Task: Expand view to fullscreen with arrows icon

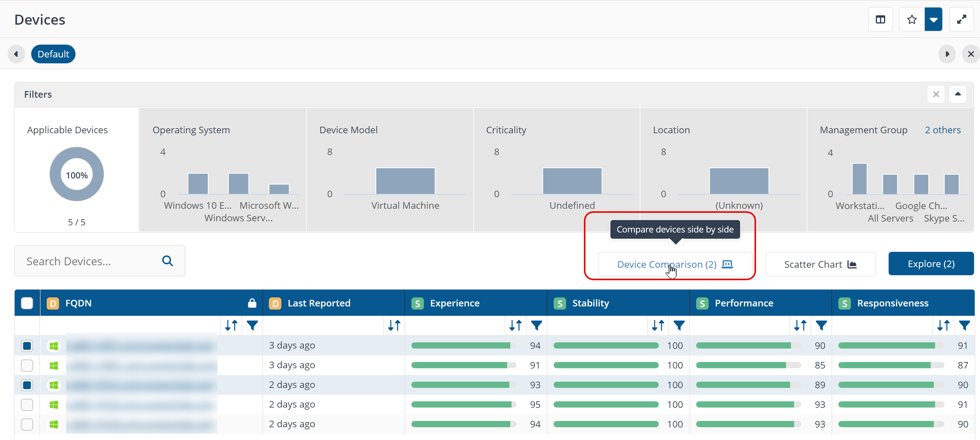Action: click(961, 19)
